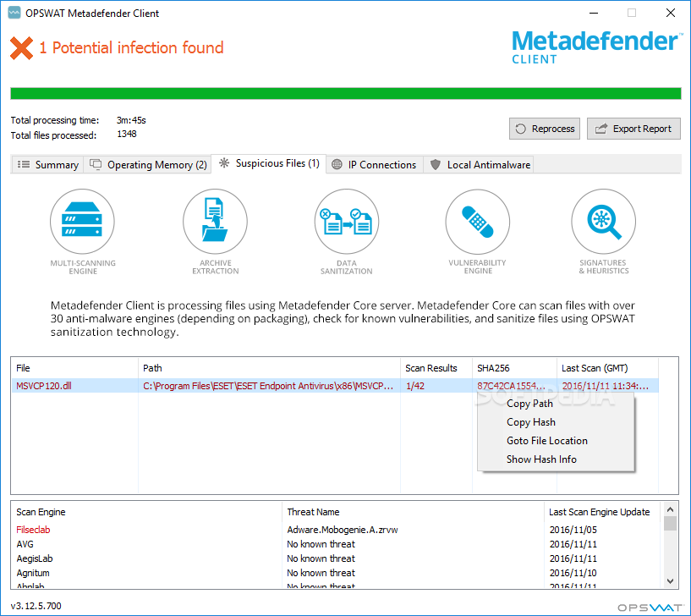Click the Last Scan (GMT) column header
The image size is (691, 616).
point(607,368)
